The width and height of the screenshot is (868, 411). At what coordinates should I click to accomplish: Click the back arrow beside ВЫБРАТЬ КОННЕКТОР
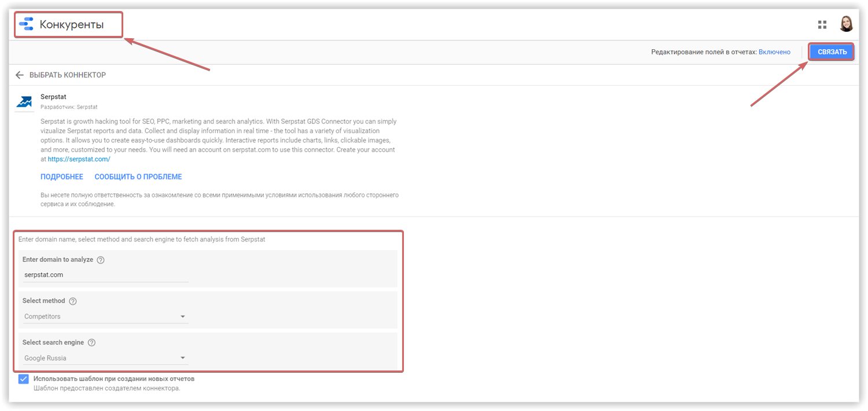pyautogui.click(x=20, y=75)
